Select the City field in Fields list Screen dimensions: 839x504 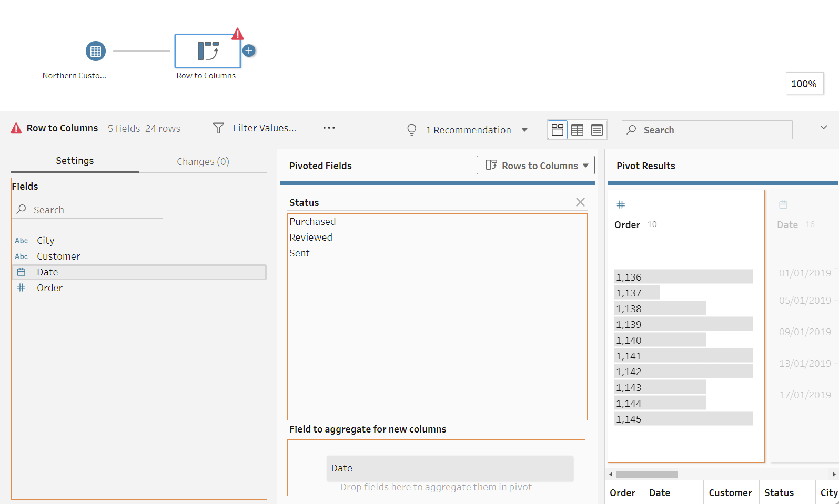point(139,241)
